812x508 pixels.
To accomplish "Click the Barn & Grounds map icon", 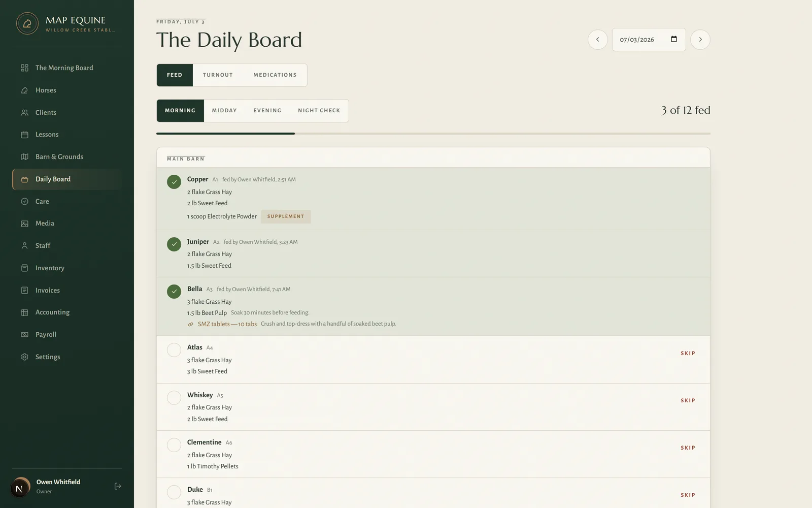I will tap(24, 156).
